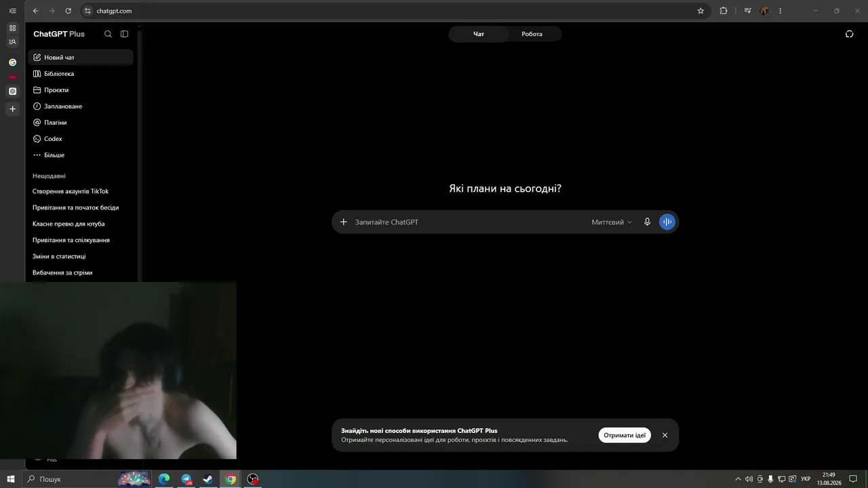868x488 pixels.
Task: Expand the Більше menu
Action: [x=81, y=155]
